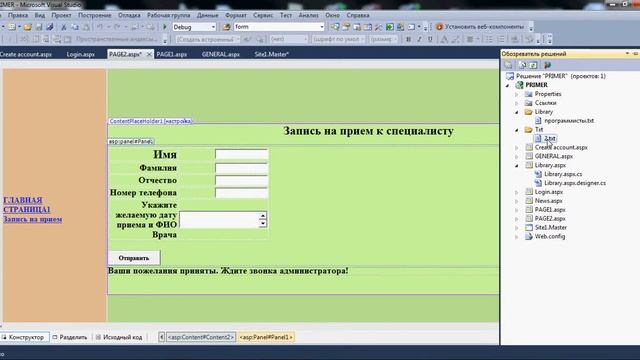The height and width of the screenshot is (360, 640).
Task: Click the Properties icon in Solution Explorer toolbar
Action: [x=508, y=65]
